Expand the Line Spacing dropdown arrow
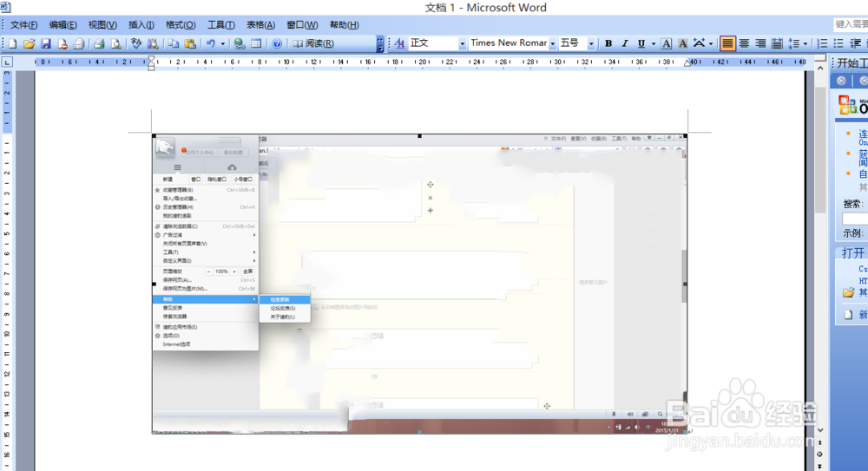Viewport: 868px width, 471px height. pyautogui.click(x=806, y=43)
